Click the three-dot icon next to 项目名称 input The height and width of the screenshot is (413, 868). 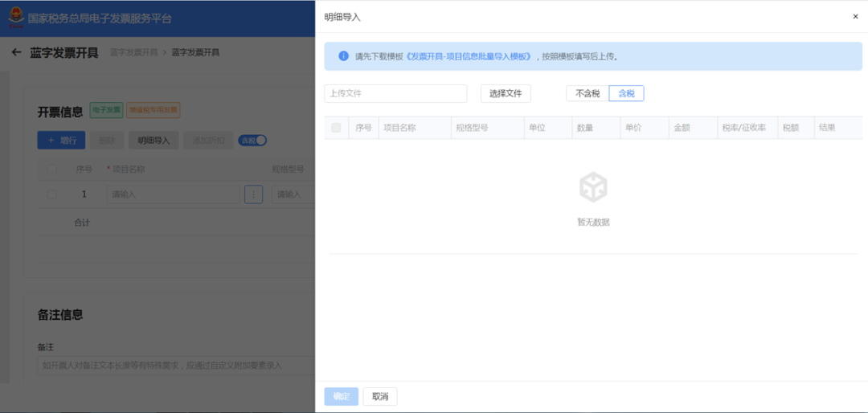[x=253, y=194]
